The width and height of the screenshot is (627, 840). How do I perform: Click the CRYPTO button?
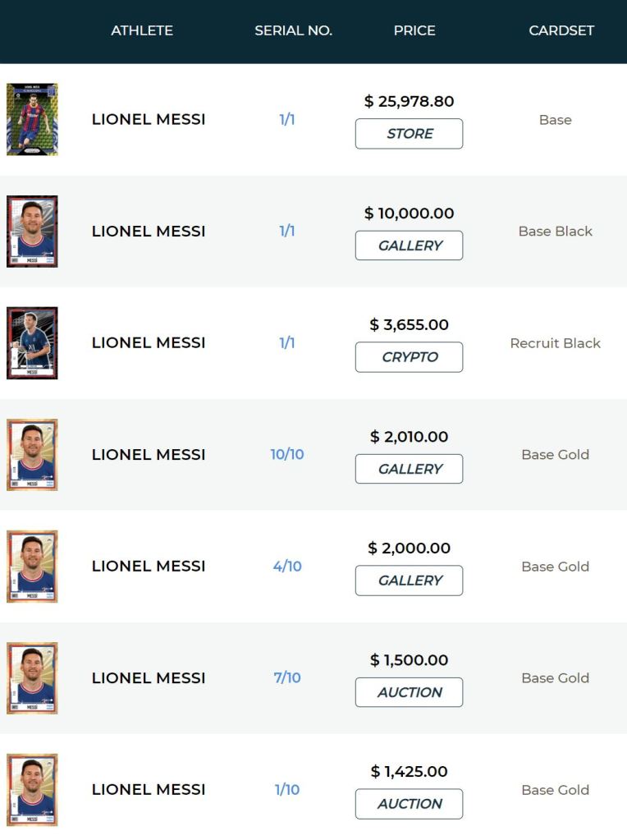409,357
